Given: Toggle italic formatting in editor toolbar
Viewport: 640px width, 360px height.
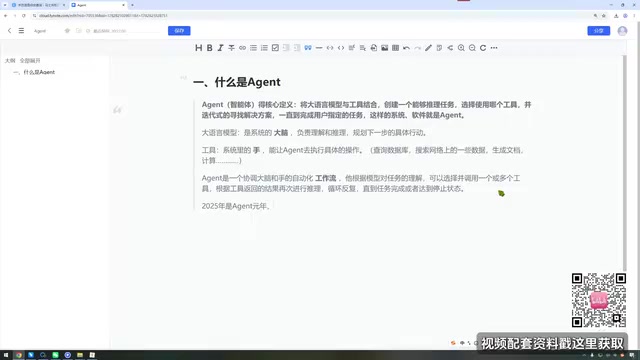Looking at the screenshot, I should (x=220, y=48).
